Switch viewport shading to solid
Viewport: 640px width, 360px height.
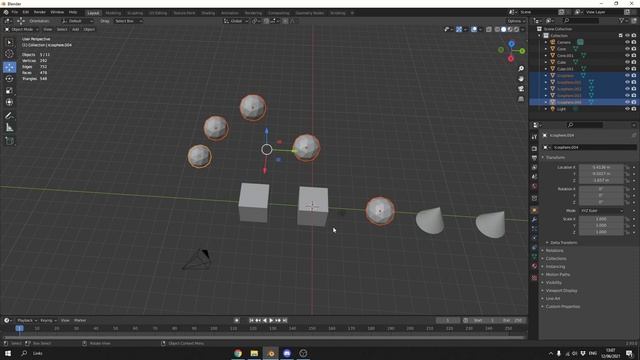pyautogui.click(x=504, y=29)
